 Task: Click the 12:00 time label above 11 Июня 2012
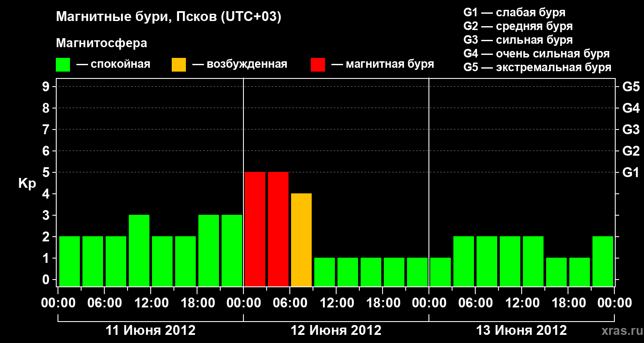coord(151,303)
